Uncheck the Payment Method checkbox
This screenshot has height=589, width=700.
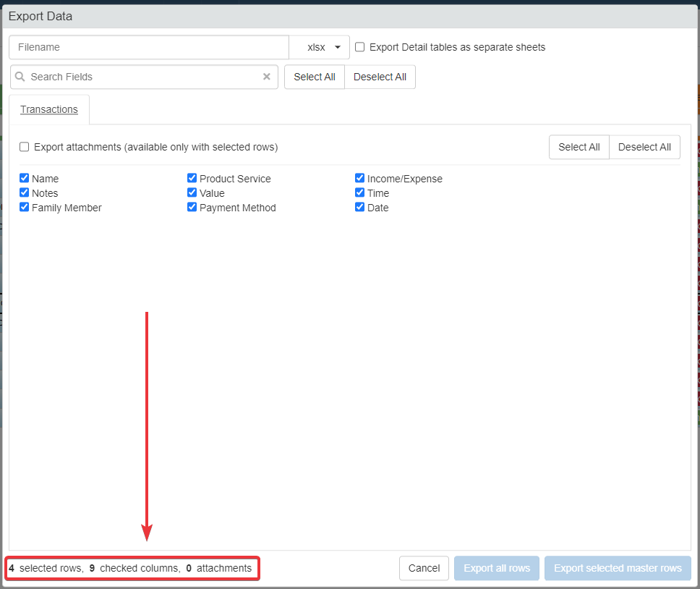pos(192,208)
